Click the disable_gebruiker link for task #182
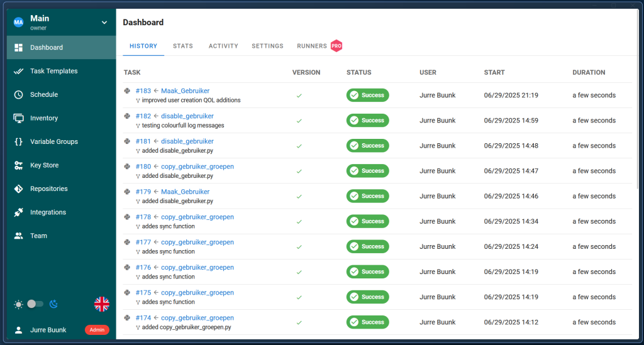The width and height of the screenshot is (644, 345). click(x=187, y=116)
